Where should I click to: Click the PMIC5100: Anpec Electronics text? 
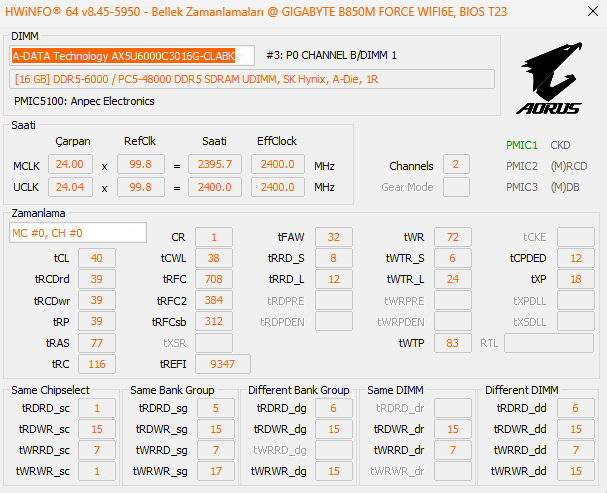[84, 101]
